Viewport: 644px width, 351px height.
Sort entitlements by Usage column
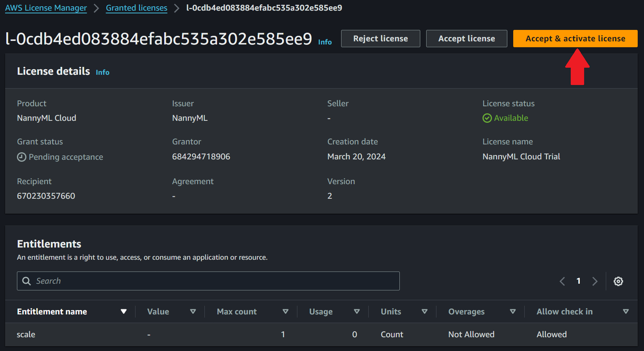357,312
